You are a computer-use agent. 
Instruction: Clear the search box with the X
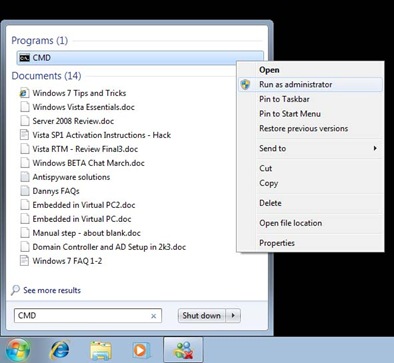click(x=153, y=316)
